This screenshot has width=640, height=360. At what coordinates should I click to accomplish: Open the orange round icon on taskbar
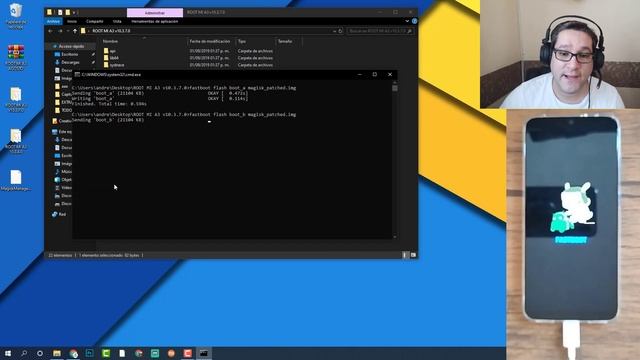pos(171,353)
